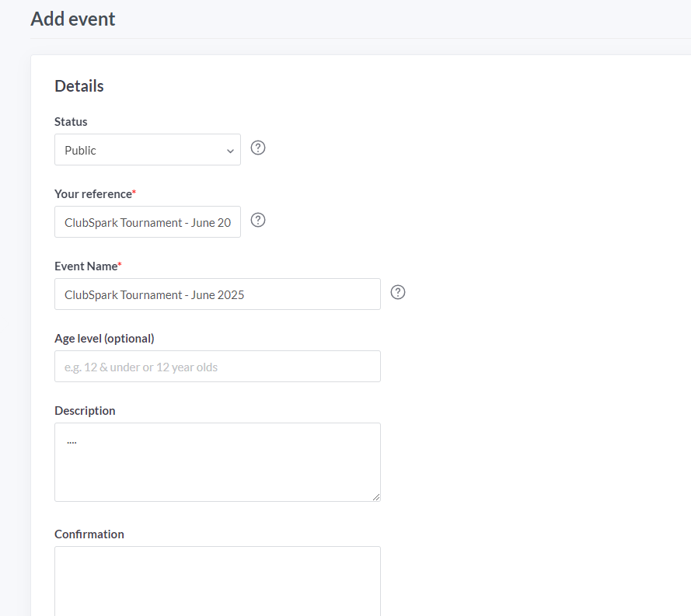This screenshot has height=616, width=691.
Task: Click the Description label text
Action: tap(85, 410)
